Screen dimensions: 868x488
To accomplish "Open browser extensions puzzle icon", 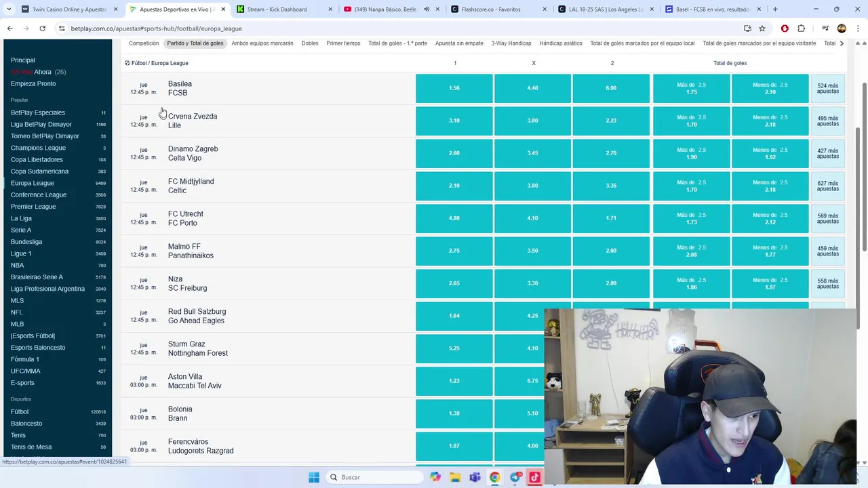I will click(x=801, y=28).
